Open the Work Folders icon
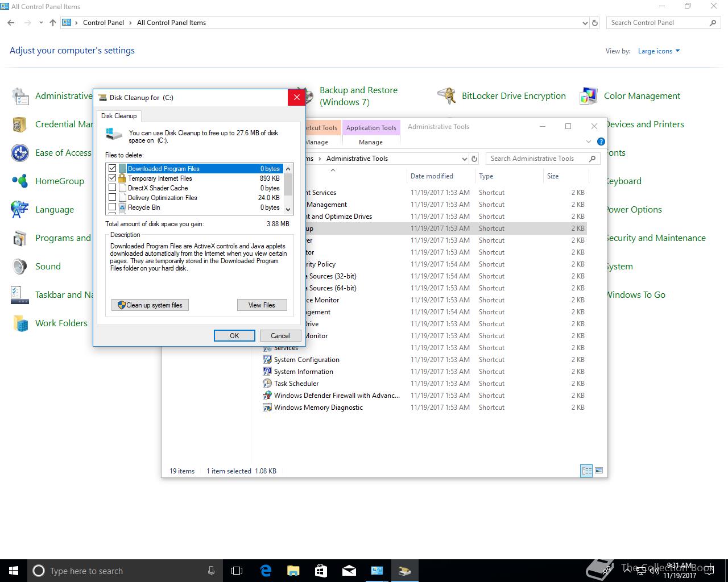The width and height of the screenshot is (728, 582). [20, 323]
